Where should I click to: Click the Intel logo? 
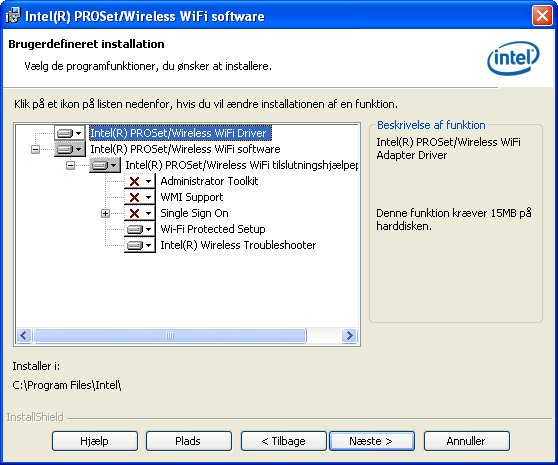coord(513,58)
